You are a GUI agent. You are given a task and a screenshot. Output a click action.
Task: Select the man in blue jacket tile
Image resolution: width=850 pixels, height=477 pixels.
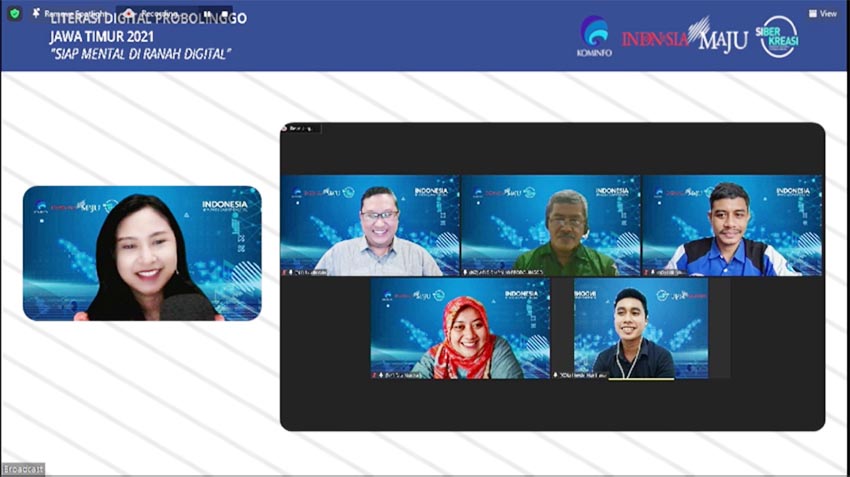coord(732,225)
